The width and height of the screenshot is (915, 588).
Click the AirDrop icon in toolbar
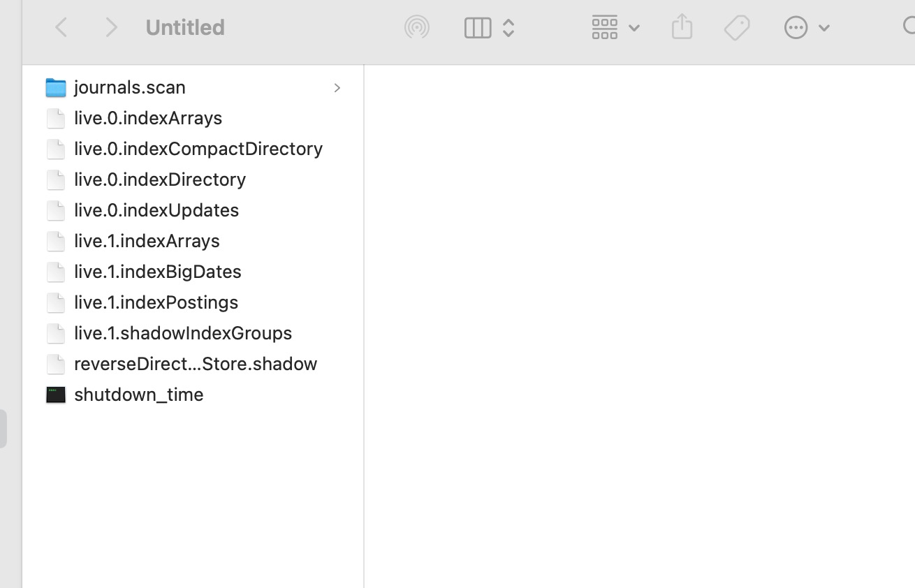point(417,28)
